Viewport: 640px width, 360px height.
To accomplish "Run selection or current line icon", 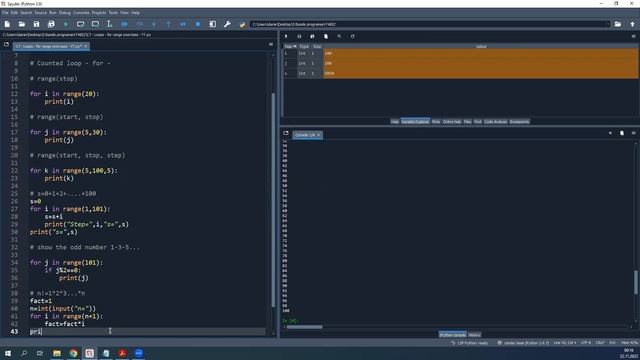I will pyautogui.click(x=109, y=24).
